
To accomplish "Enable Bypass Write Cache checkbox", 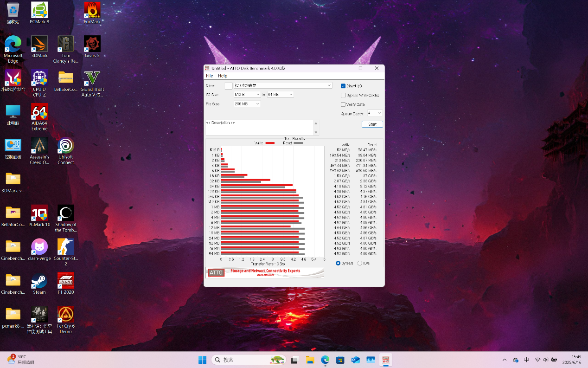I will pyautogui.click(x=343, y=95).
